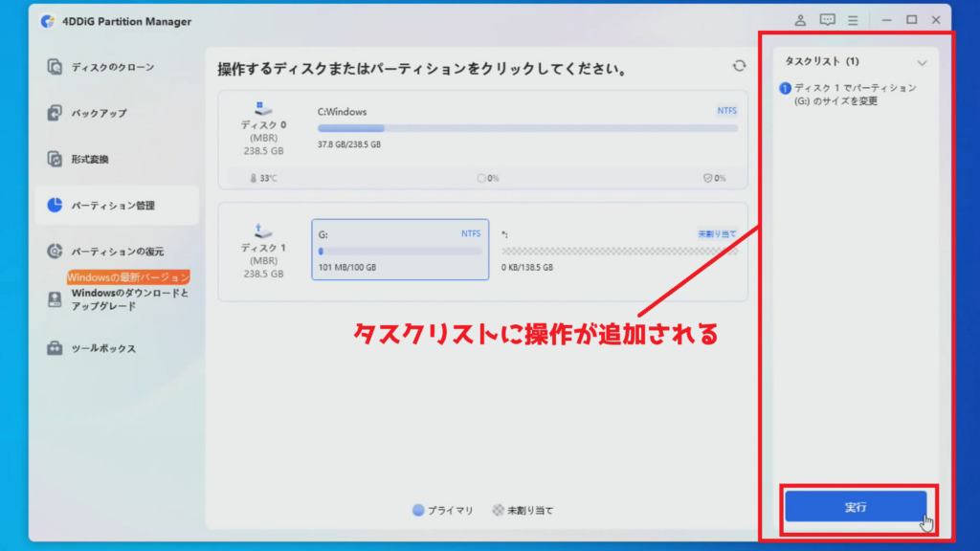Viewport: 980px width, 551px height.
Task: Select the C:Windows partition on disk 0
Action: point(527,128)
